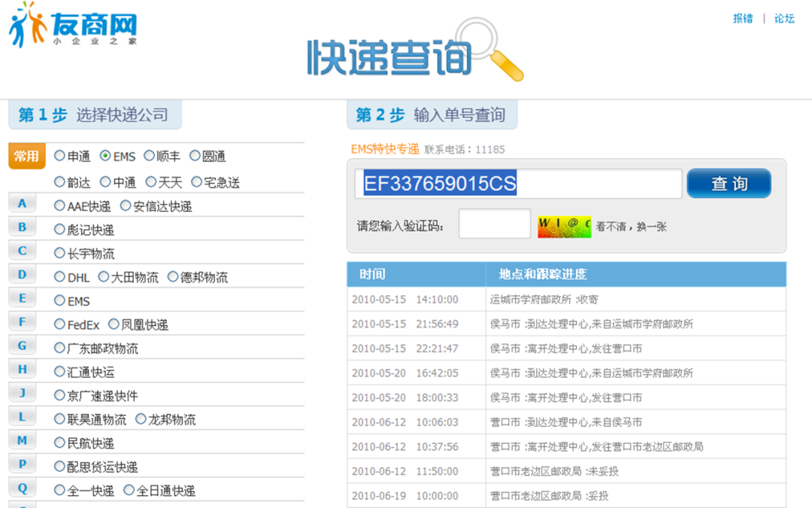The height and width of the screenshot is (508, 812).
Task: Click the letter D index label
Action: pos(23,274)
